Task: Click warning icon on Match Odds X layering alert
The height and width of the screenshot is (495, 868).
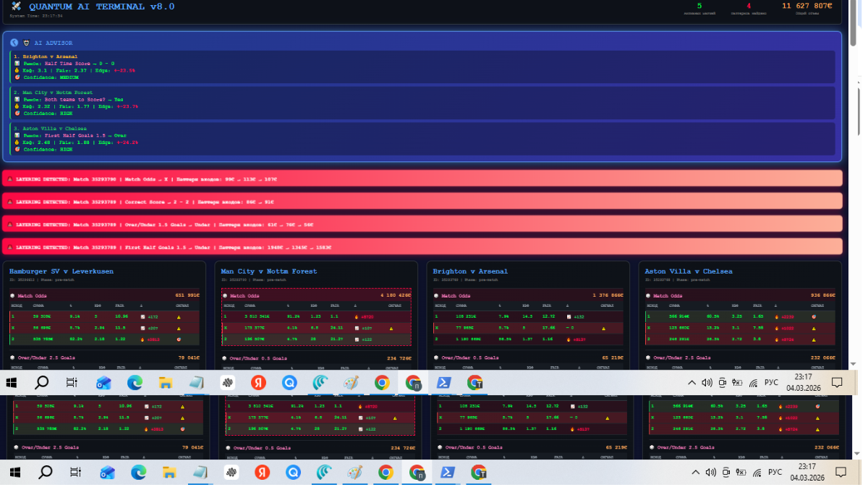Action: (x=8, y=179)
